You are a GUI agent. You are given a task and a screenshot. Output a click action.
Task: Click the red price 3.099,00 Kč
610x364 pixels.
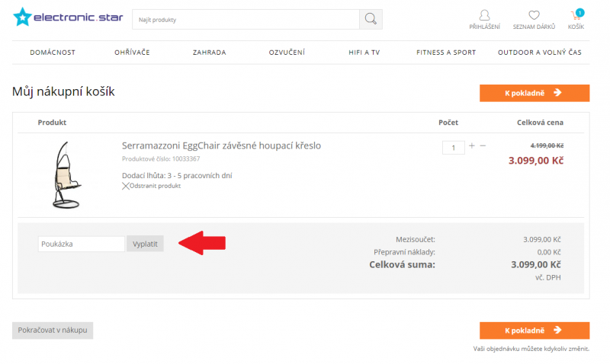(x=536, y=161)
